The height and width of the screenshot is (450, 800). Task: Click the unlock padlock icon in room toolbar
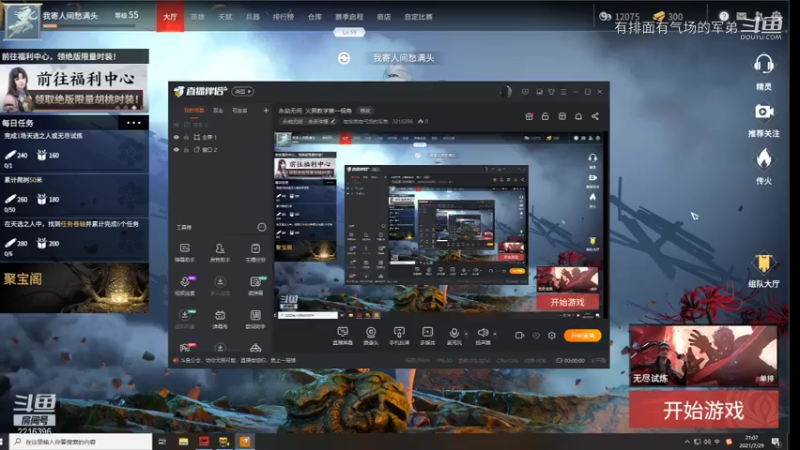(545, 116)
